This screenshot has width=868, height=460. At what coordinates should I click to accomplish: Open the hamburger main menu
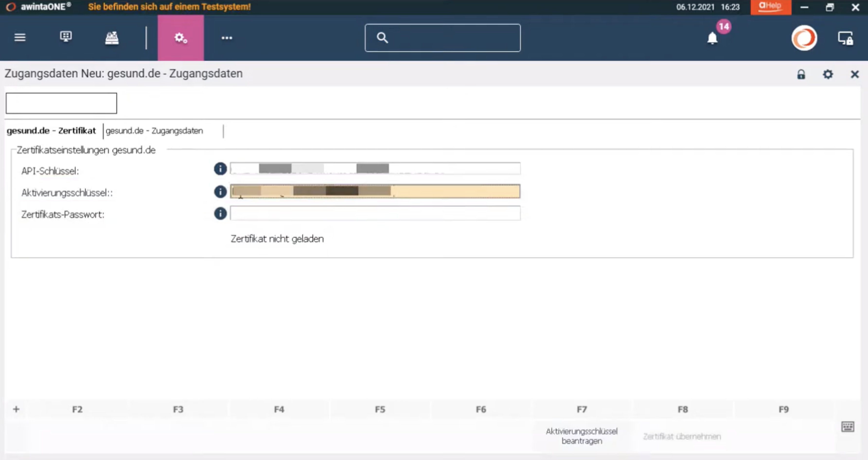20,37
